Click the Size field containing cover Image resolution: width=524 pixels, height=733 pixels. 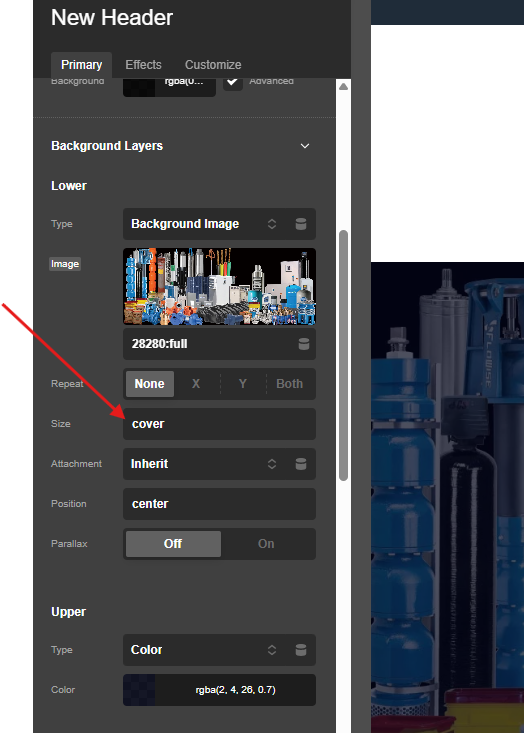(219, 424)
